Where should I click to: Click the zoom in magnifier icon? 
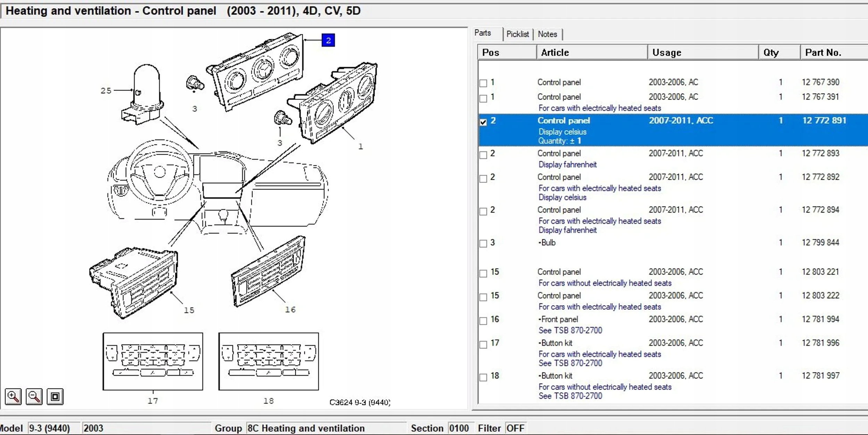tap(13, 396)
